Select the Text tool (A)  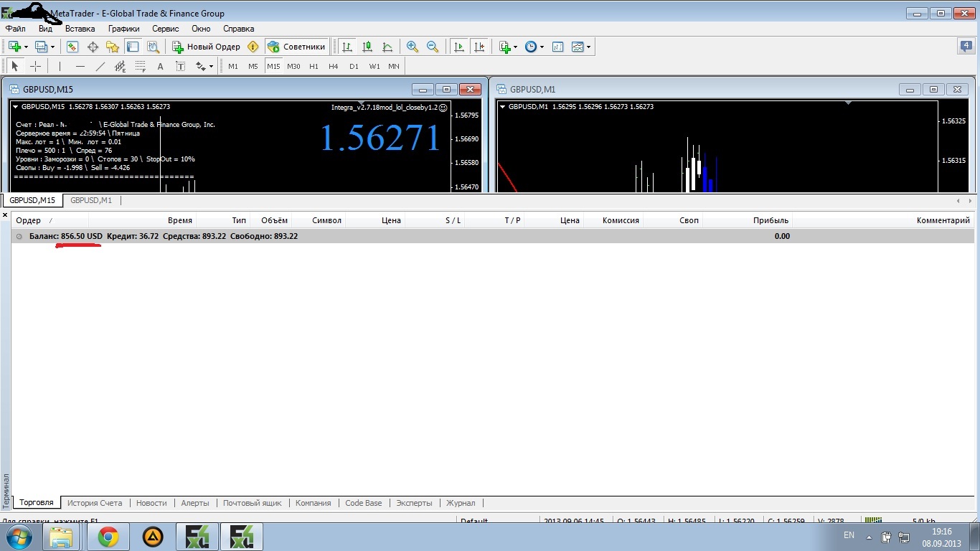tap(160, 66)
